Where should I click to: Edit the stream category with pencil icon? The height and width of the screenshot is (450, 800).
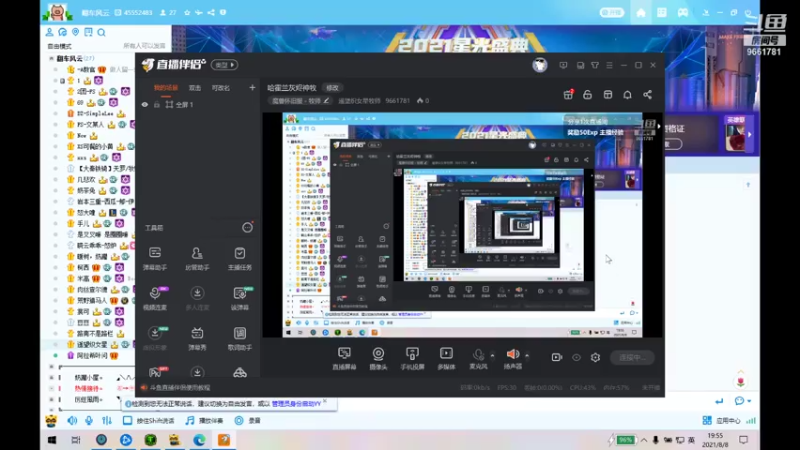click(x=326, y=101)
